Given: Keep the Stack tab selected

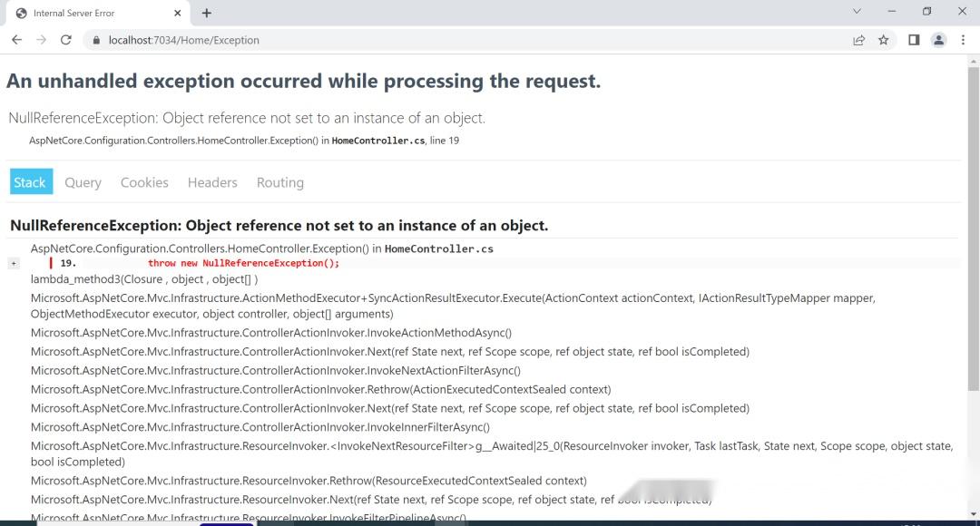Looking at the screenshot, I should pyautogui.click(x=30, y=182).
